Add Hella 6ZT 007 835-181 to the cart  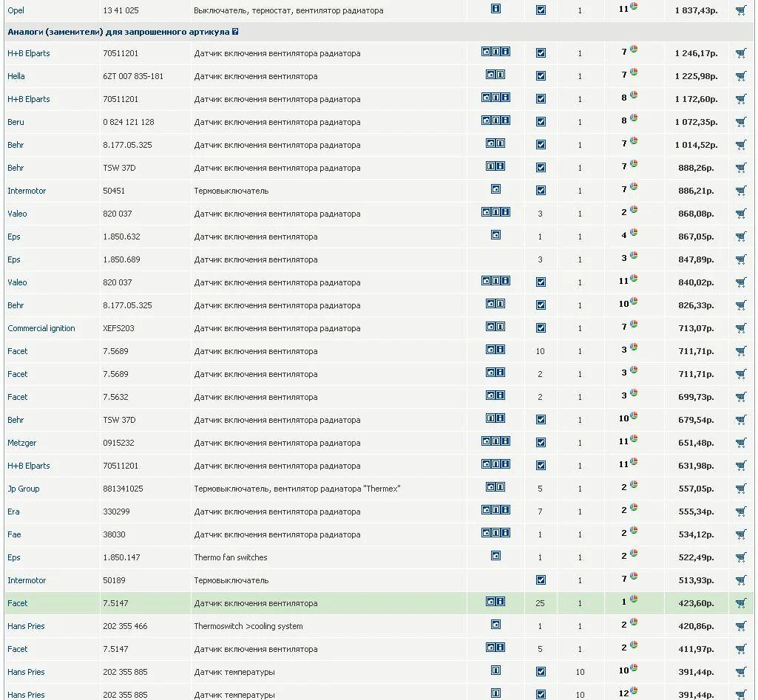[740, 76]
